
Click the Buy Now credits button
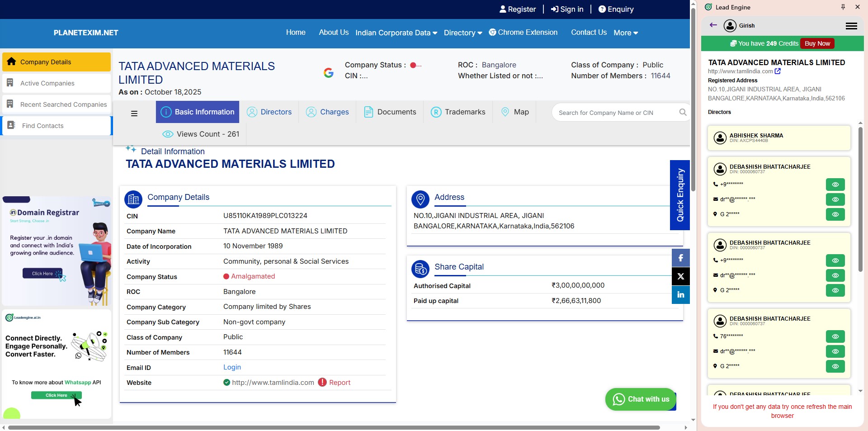pyautogui.click(x=817, y=43)
